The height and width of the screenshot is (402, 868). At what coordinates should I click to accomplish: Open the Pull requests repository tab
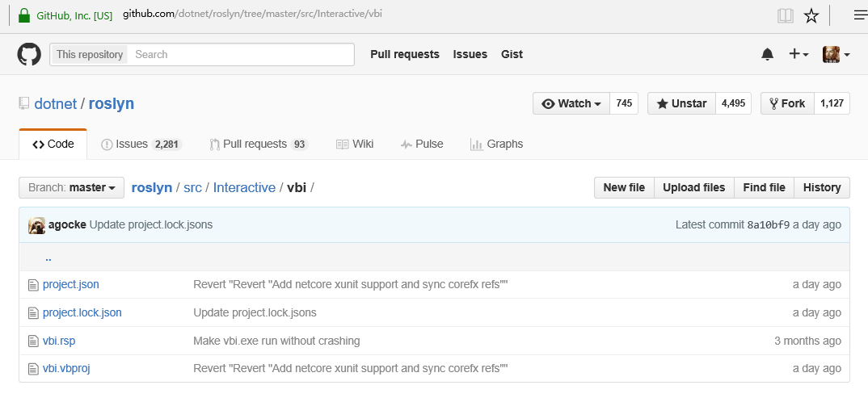[258, 144]
